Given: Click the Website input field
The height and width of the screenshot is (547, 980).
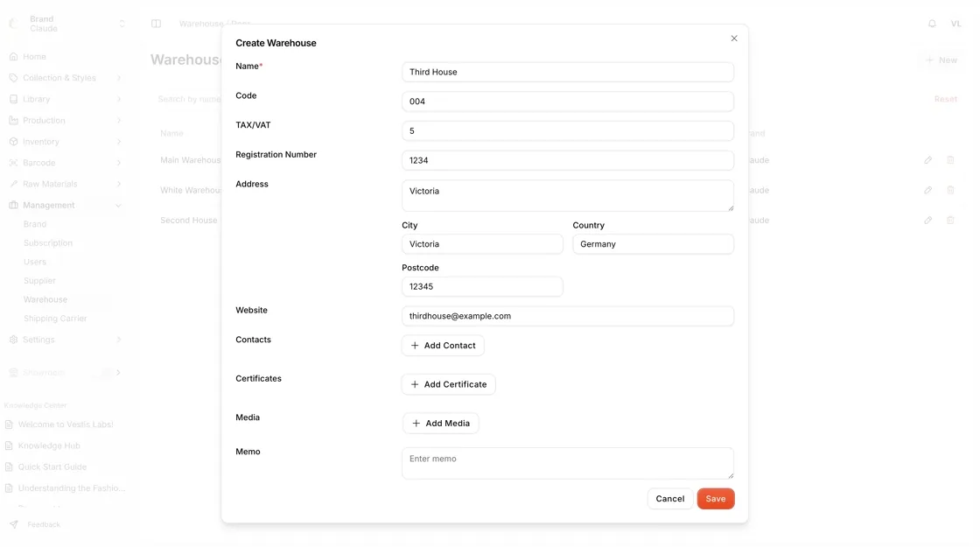Looking at the screenshot, I should click(568, 316).
